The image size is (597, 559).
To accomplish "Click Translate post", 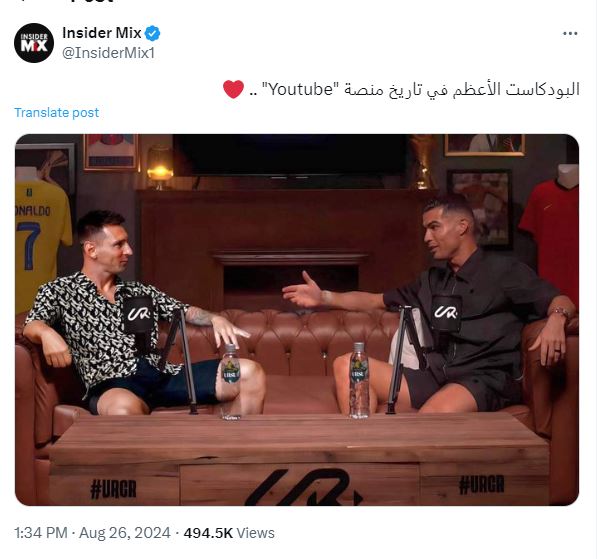I will tap(57, 112).
